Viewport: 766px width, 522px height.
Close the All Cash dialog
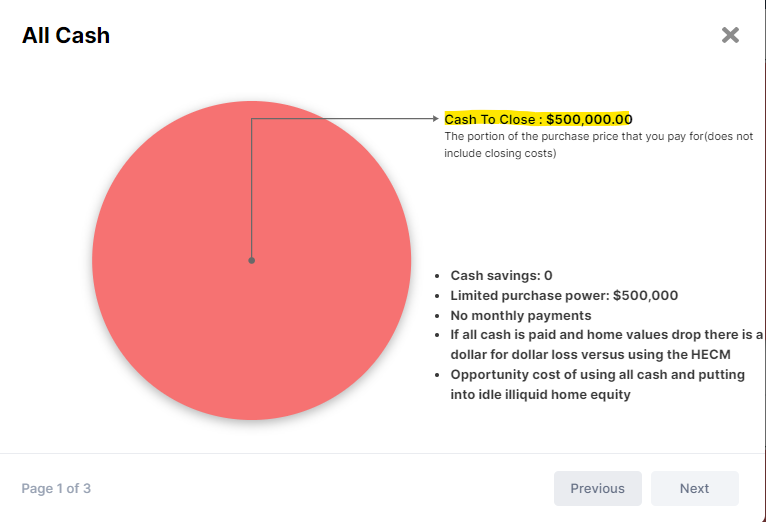point(730,35)
